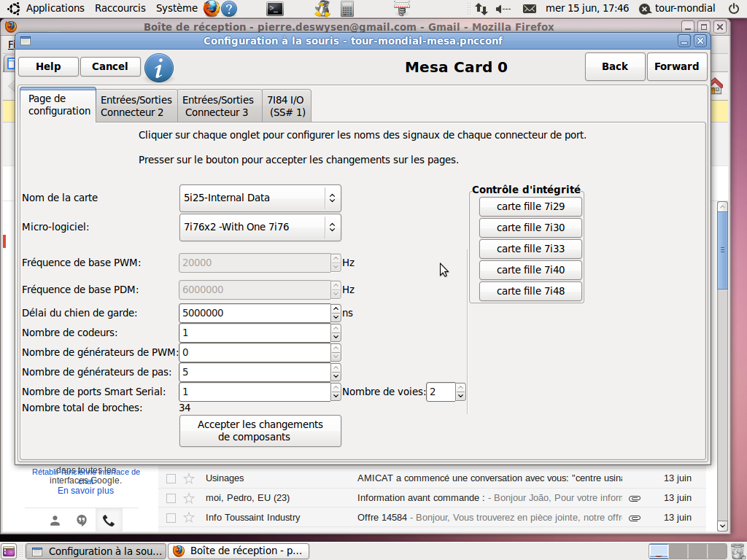Click the show desktop icon in bottom panel

click(9, 551)
